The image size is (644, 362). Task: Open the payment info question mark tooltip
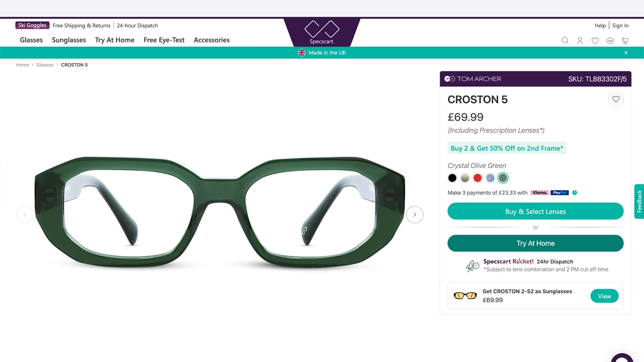[574, 193]
